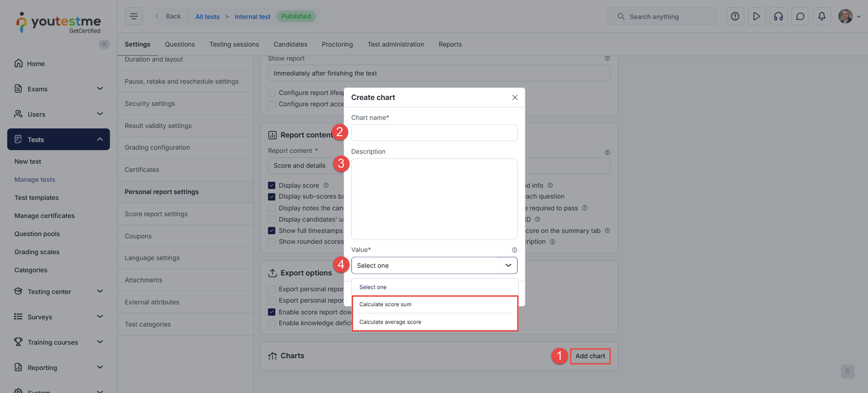The height and width of the screenshot is (393, 868).
Task: Close the Create chart dialog
Action: pyautogui.click(x=515, y=98)
